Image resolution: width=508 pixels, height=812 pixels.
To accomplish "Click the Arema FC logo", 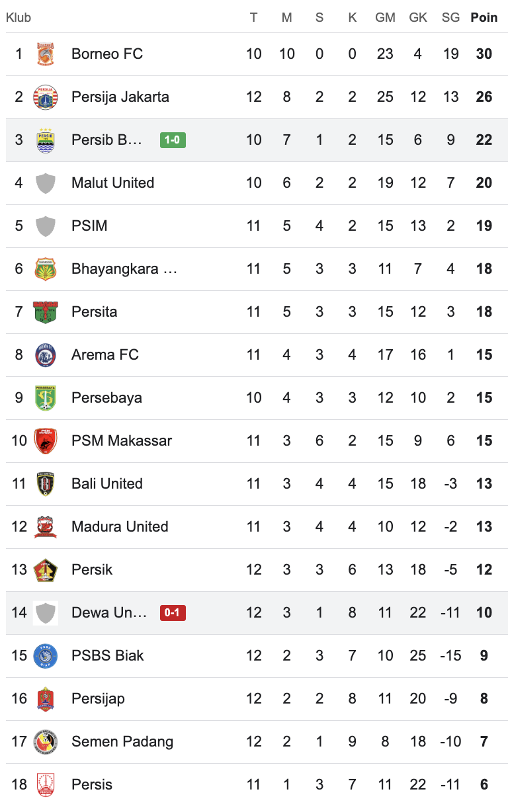I will click(46, 354).
